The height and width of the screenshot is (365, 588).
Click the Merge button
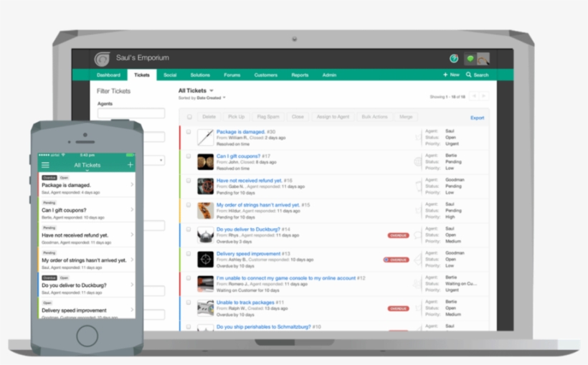point(406,117)
